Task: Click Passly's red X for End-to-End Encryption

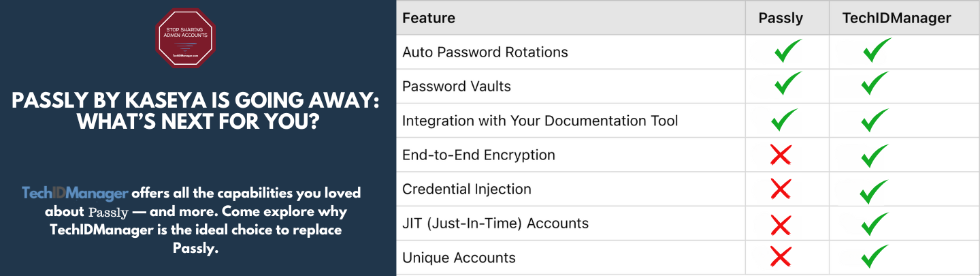Action: [781, 155]
